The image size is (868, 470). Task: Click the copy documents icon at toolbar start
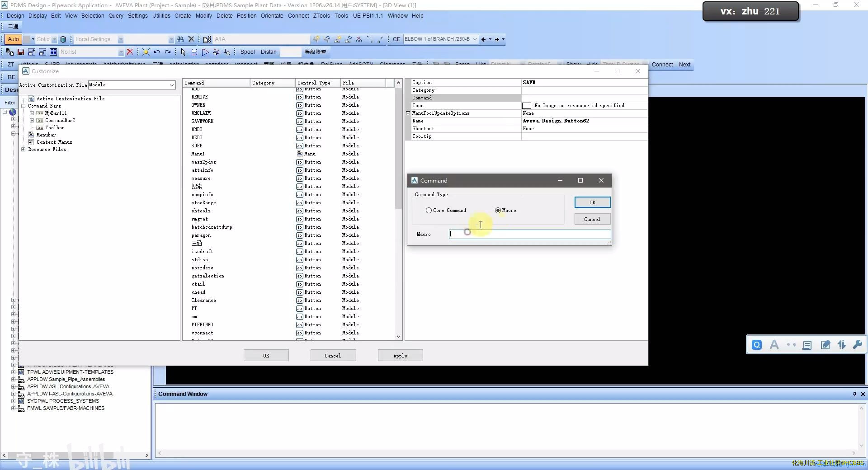[x=9, y=52]
